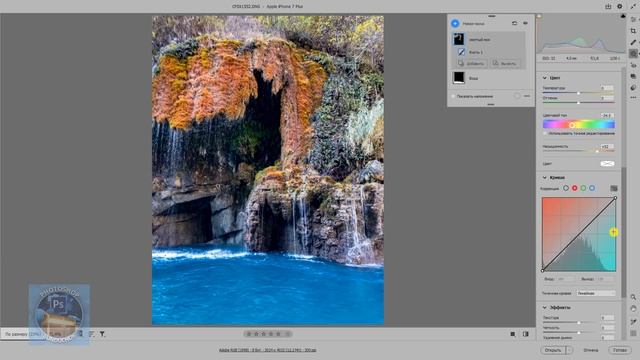Select the green curve channel
The width and height of the screenshot is (640, 360).
(583, 188)
